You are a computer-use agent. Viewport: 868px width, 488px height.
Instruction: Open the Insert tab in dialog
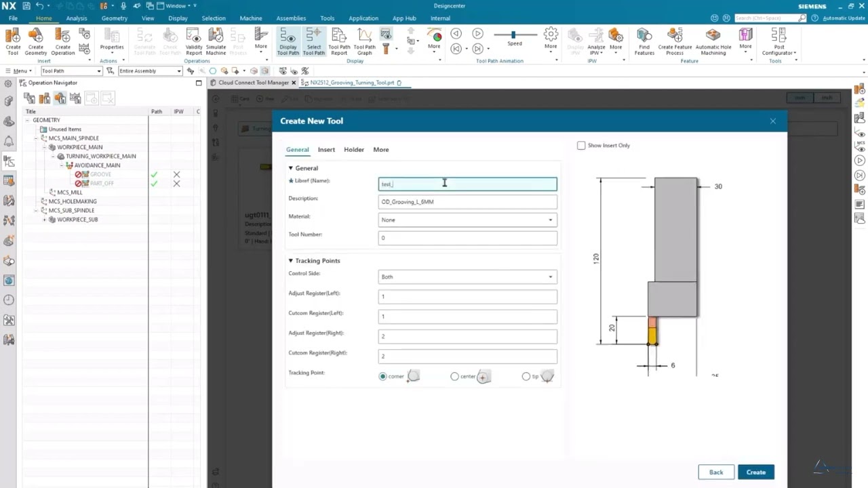tap(326, 150)
